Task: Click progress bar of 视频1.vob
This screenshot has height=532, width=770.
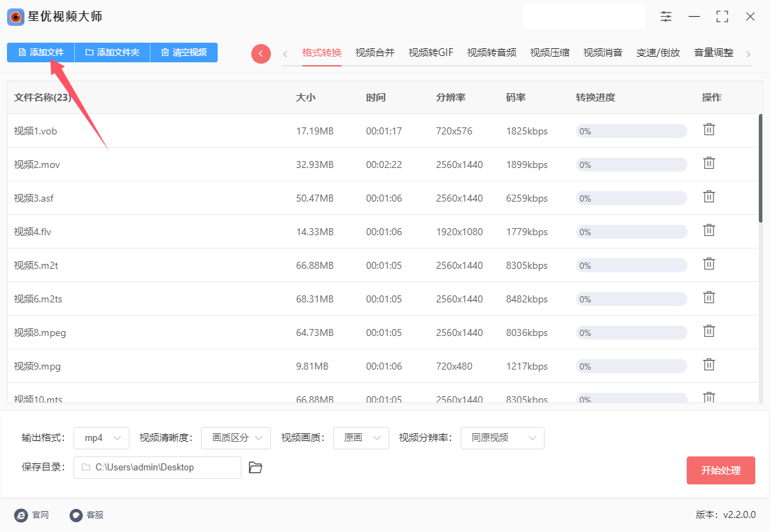Action: pos(631,131)
